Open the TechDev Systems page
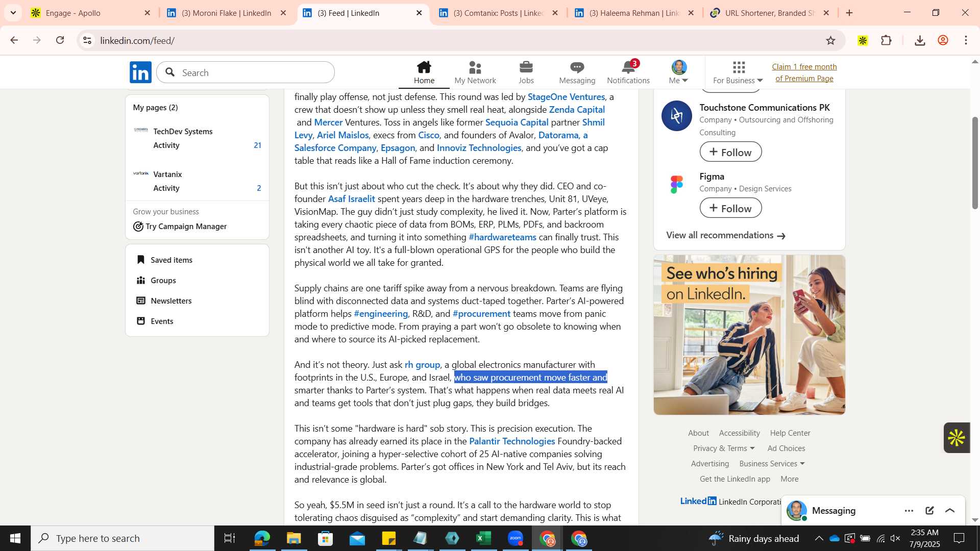980x551 pixels. [x=183, y=131]
